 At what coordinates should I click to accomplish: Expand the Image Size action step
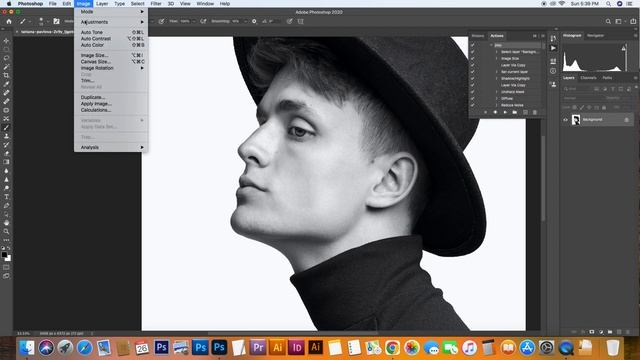point(497,58)
